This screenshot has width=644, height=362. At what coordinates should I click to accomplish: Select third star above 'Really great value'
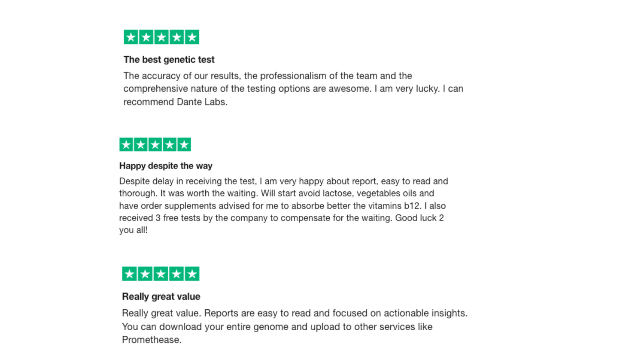click(161, 274)
